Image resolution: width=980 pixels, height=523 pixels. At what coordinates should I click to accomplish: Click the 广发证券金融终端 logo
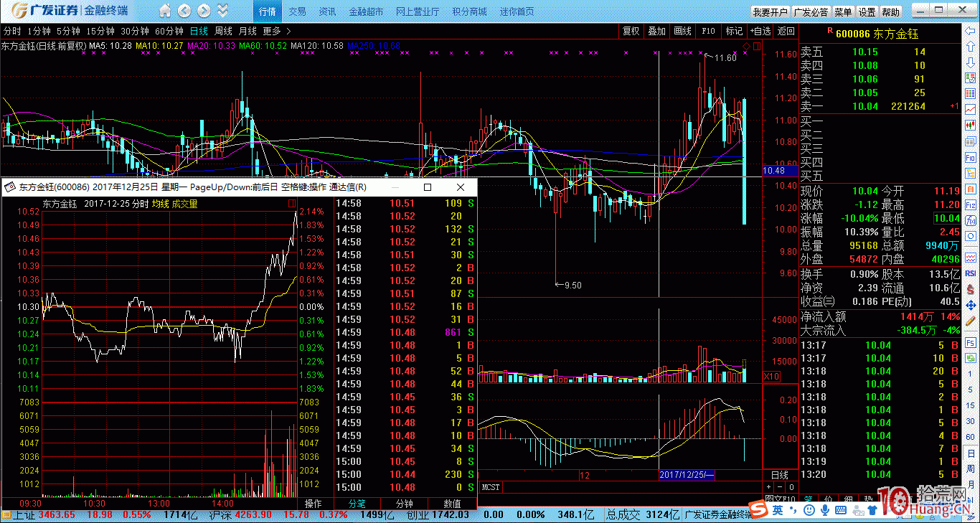(70, 11)
